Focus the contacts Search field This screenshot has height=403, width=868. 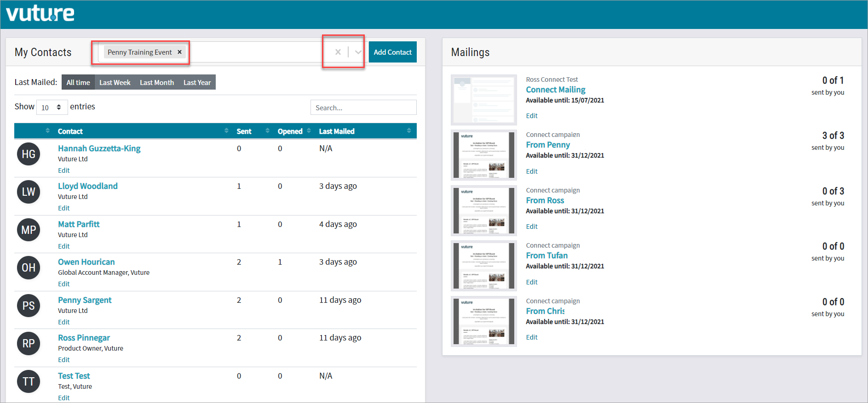pos(363,108)
